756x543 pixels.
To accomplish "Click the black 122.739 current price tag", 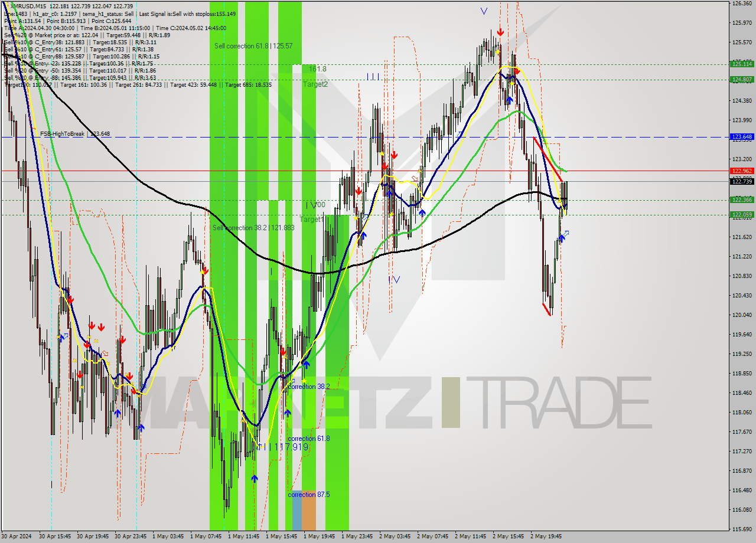I will coord(742,182).
